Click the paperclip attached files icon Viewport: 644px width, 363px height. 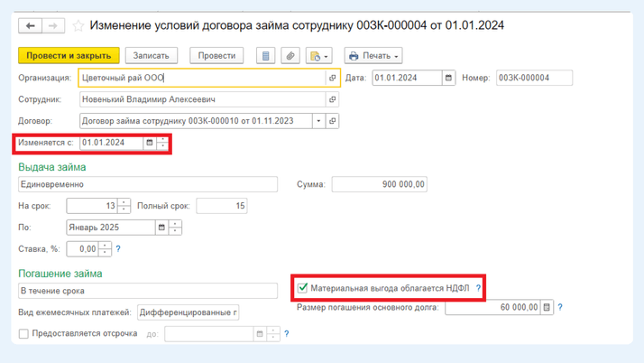click(x=290, y=56)
